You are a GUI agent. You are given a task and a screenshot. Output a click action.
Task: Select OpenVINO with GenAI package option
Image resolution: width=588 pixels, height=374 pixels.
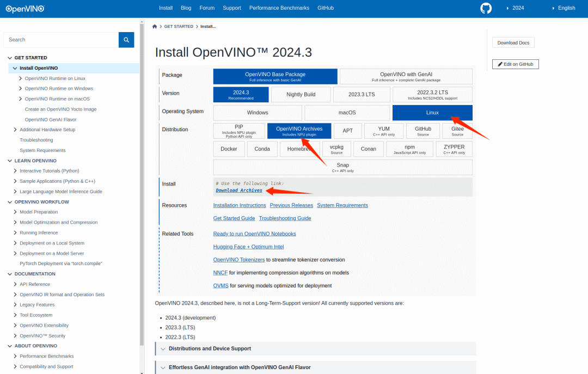(x=406, y=77)
